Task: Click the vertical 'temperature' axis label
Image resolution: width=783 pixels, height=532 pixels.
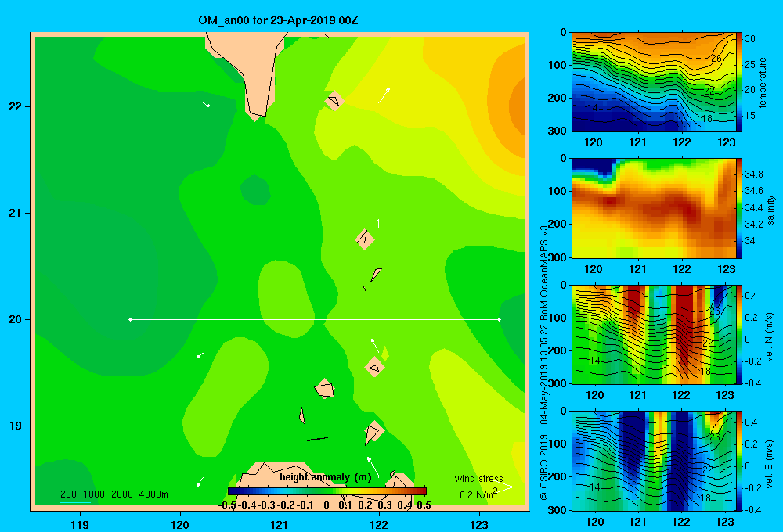Action: point(763,82)
